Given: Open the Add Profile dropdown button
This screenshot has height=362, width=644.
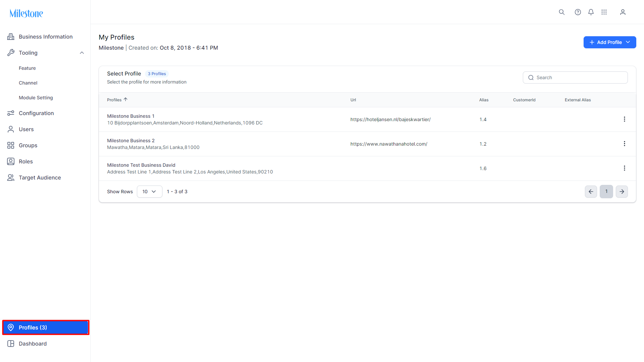Looking at the screenshot, I should [609, 42].
